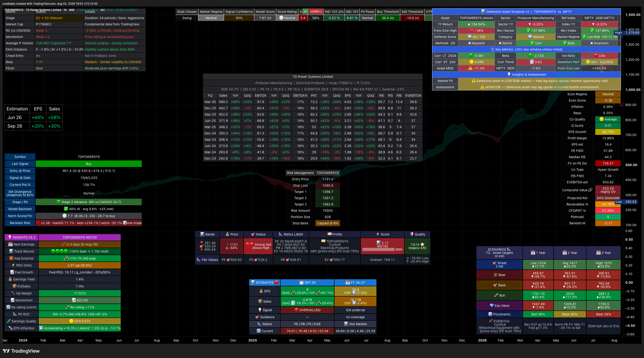Click the target icon beside the Status header
Image resolution: width=644 pixels, height=358 pixels.
[253, 234]
